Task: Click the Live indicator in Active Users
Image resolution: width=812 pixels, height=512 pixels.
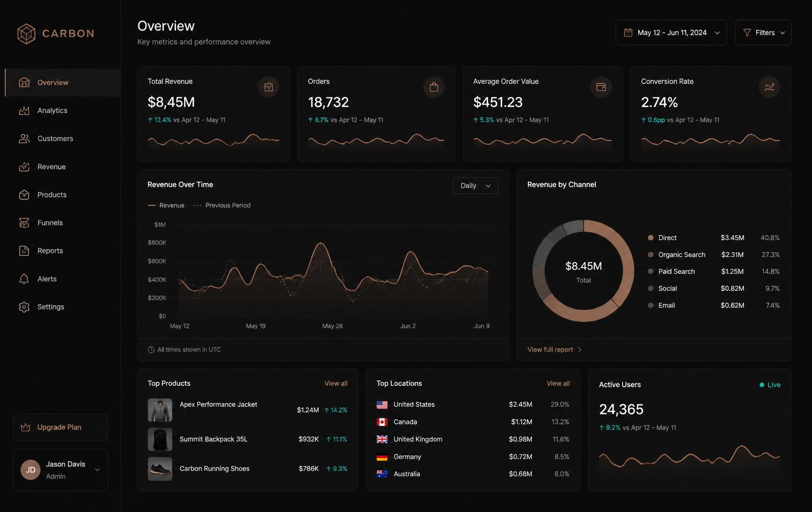Action: 770,385
